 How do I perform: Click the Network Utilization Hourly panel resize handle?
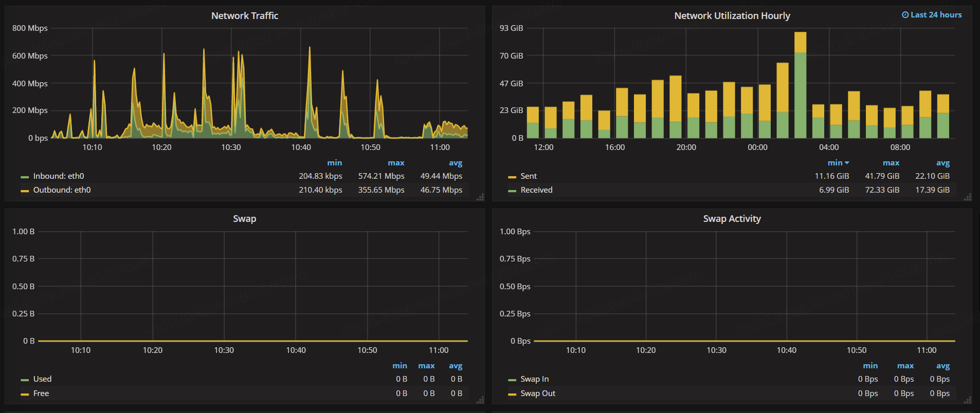click(967, 197)
